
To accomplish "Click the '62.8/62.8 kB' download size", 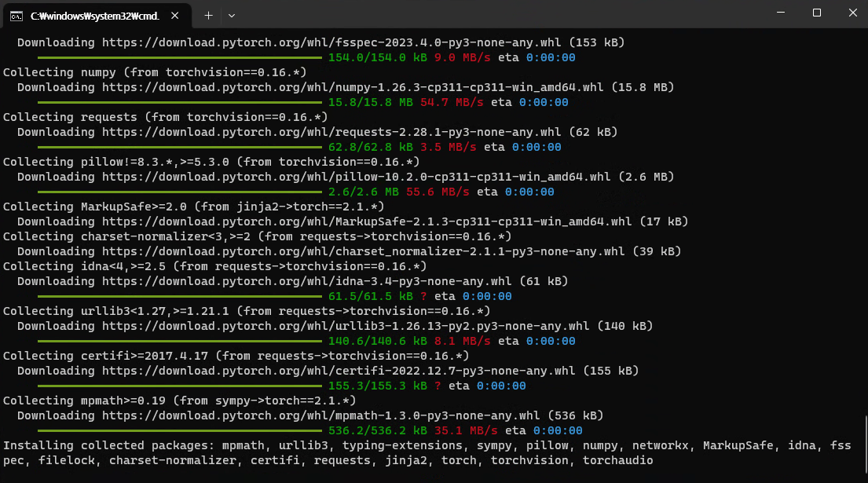I will tap(370, 147).
